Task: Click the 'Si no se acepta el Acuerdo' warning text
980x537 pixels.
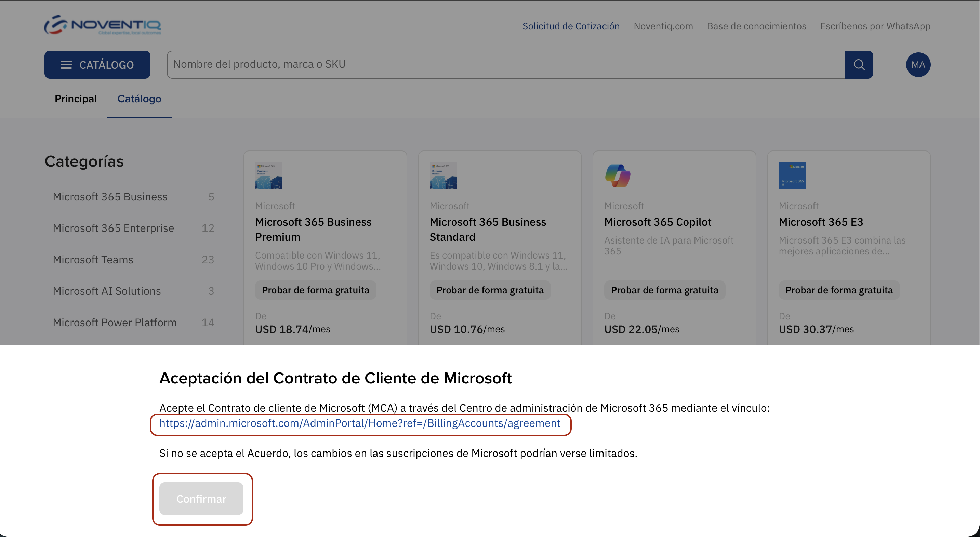Action: [398, 453]
